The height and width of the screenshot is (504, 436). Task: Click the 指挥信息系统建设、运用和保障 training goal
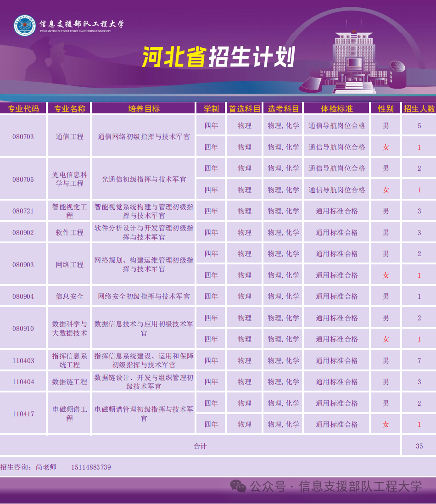[x=144, y=360]
